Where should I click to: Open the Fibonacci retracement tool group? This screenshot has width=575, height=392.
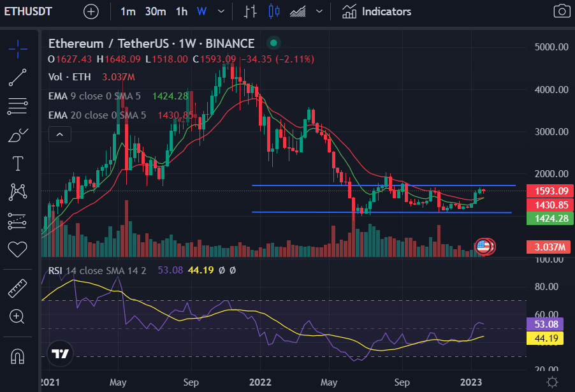coord(18,106)
